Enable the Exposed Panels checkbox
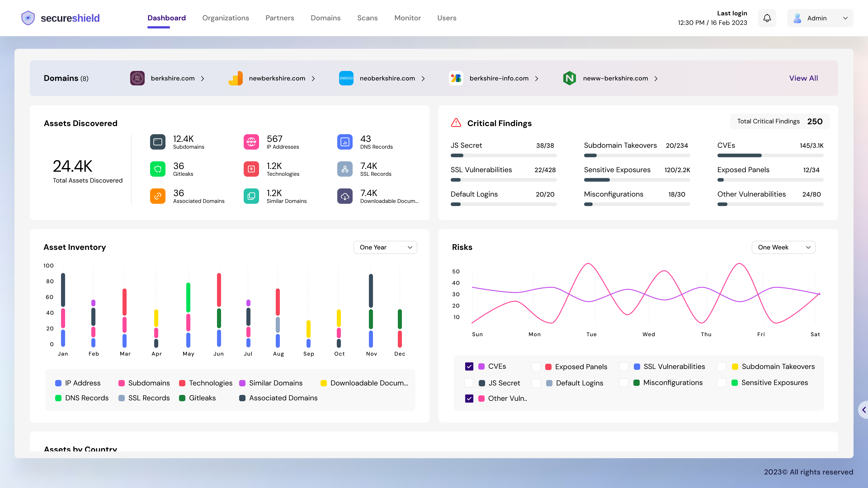Screen dimensions: 868x488 [x=536, y=367]
